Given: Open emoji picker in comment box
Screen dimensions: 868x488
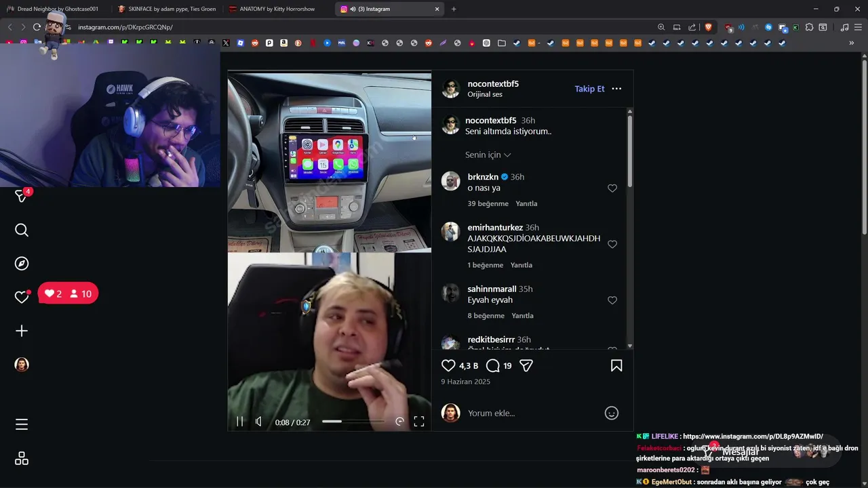Looking at the screenshot, I should [612, 413].
